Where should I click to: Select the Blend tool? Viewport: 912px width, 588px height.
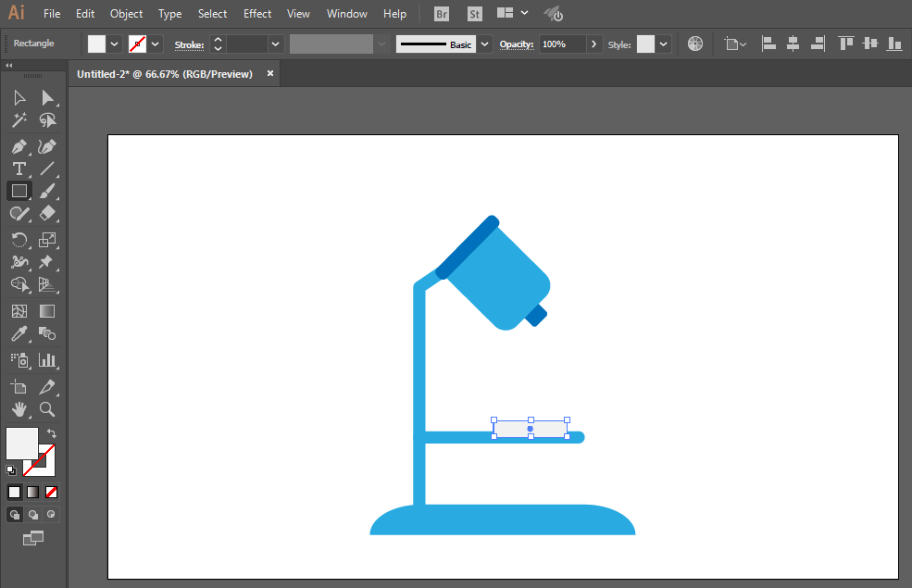[47, 334]
